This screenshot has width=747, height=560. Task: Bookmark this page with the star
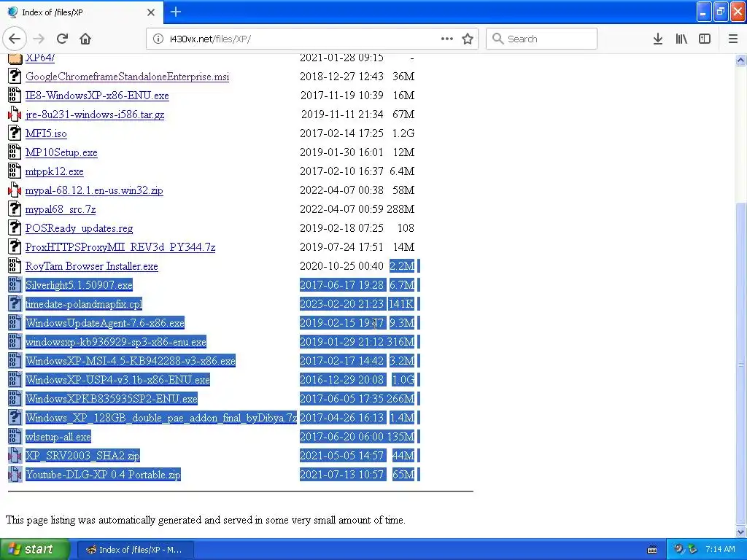pos(468,39)
